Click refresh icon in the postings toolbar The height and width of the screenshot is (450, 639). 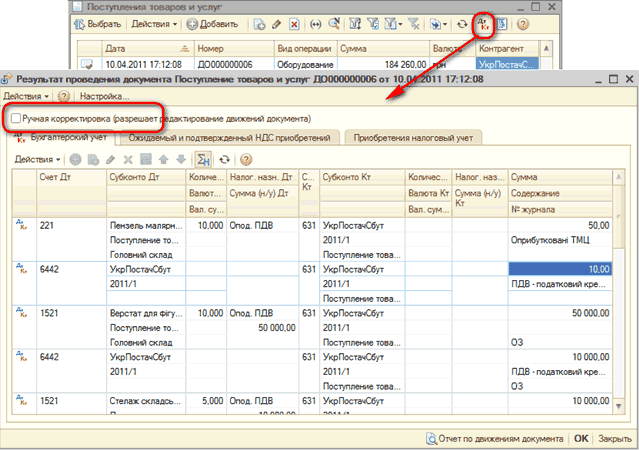(225, 159)
